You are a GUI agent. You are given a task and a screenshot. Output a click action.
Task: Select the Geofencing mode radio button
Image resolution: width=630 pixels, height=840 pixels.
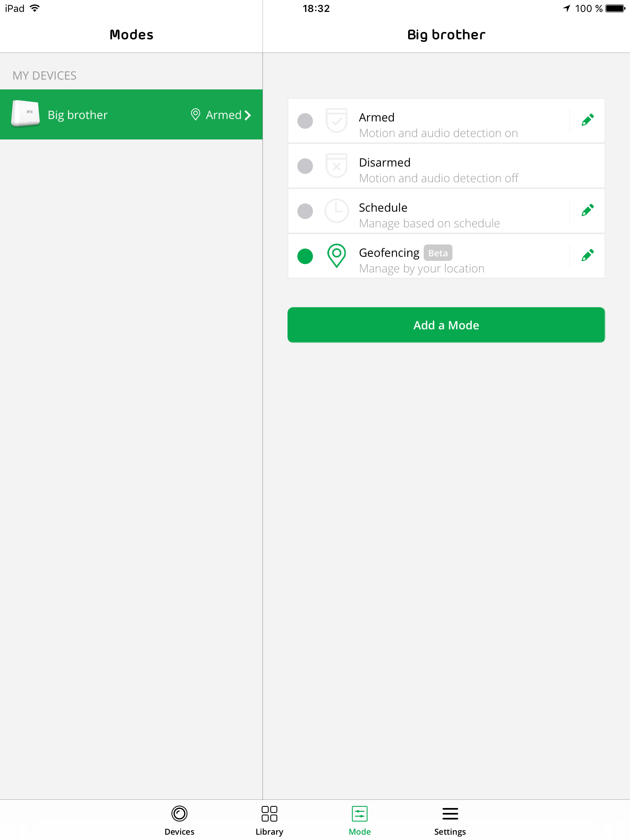click(305, 256)
